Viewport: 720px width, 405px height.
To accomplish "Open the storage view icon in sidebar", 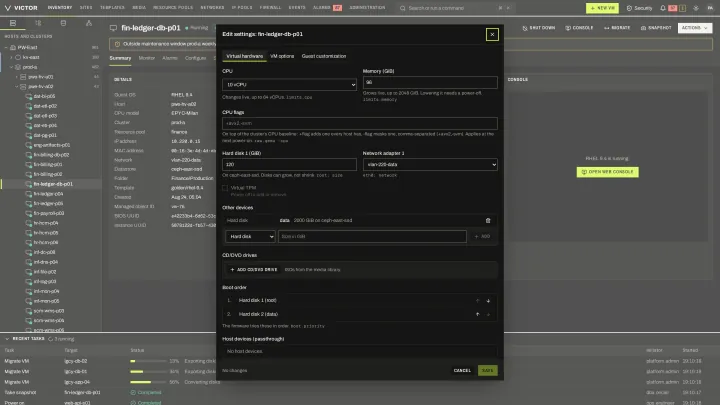I will click(63, 23).
